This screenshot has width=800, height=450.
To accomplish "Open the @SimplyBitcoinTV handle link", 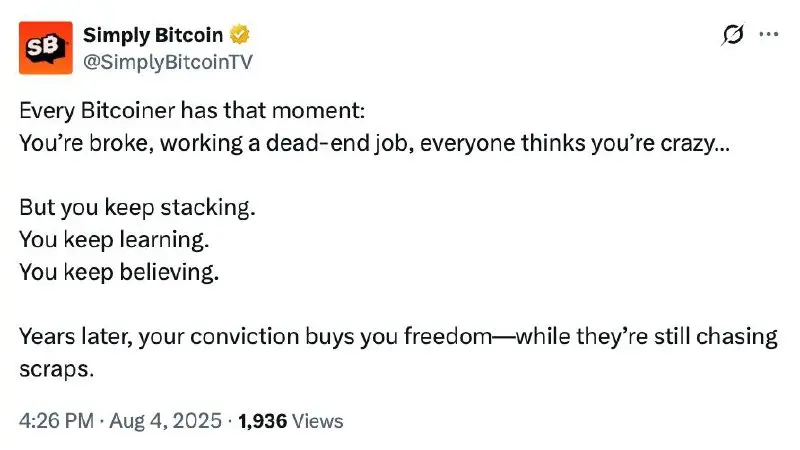I will [168, 62].
